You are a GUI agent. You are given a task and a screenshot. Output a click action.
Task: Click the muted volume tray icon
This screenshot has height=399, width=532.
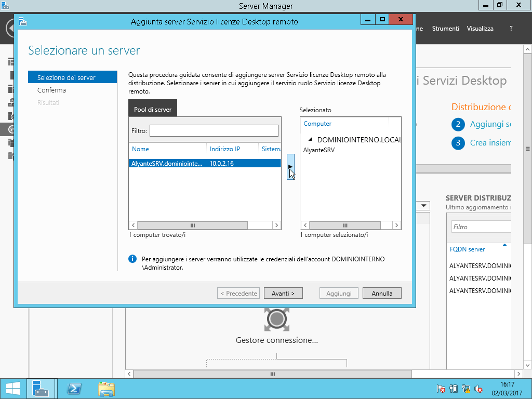(x=478, y=389)
